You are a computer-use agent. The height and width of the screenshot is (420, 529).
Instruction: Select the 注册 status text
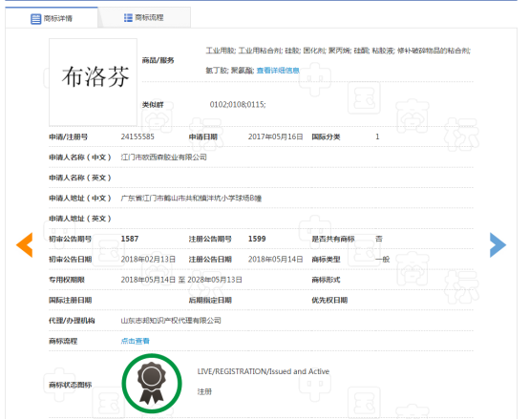click(204, 391)
